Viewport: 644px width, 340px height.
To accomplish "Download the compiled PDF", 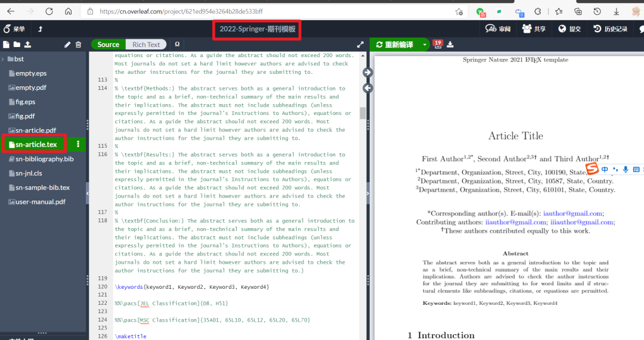I will 450,45.
